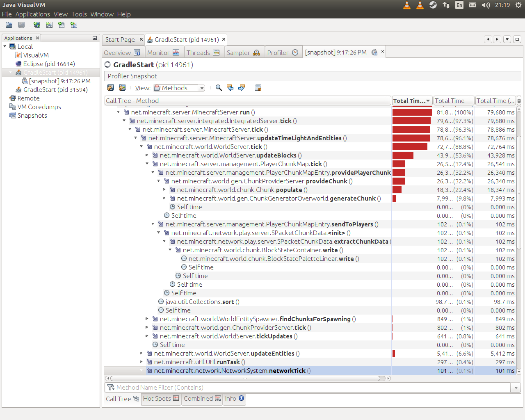Viewport: 525px width, 420px height.
Task: Sort by Call Tree - Method column header
Action: click(248, 100)
